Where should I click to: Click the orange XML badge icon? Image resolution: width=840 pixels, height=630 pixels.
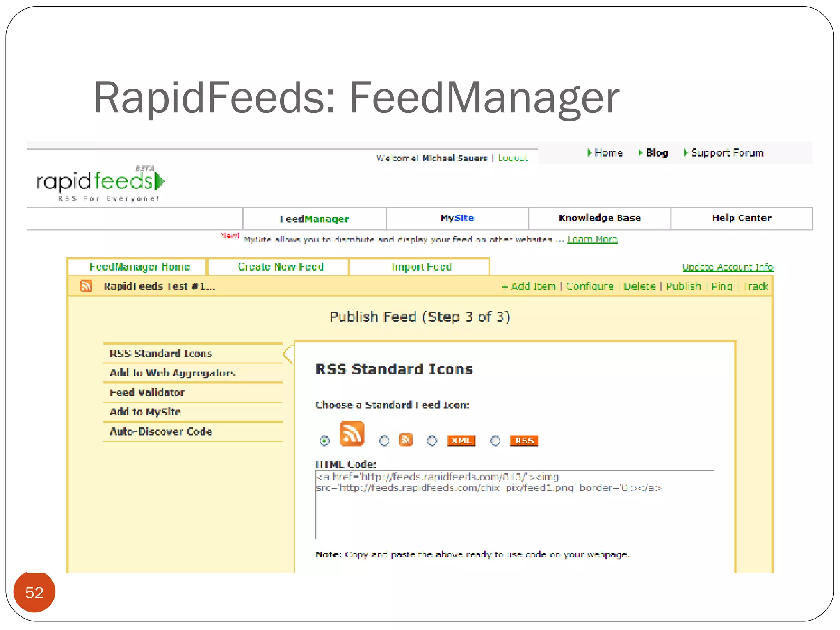[x=461, y=441]
